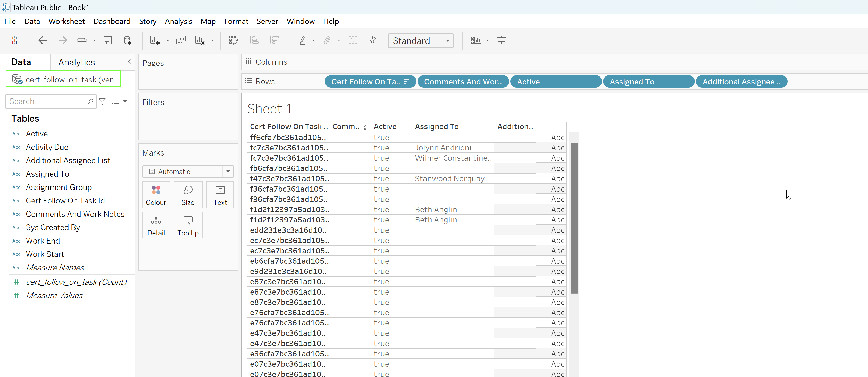Toggle the data pane filter icon
This screenshot has width=868, height=377.
tap(102, 101)
